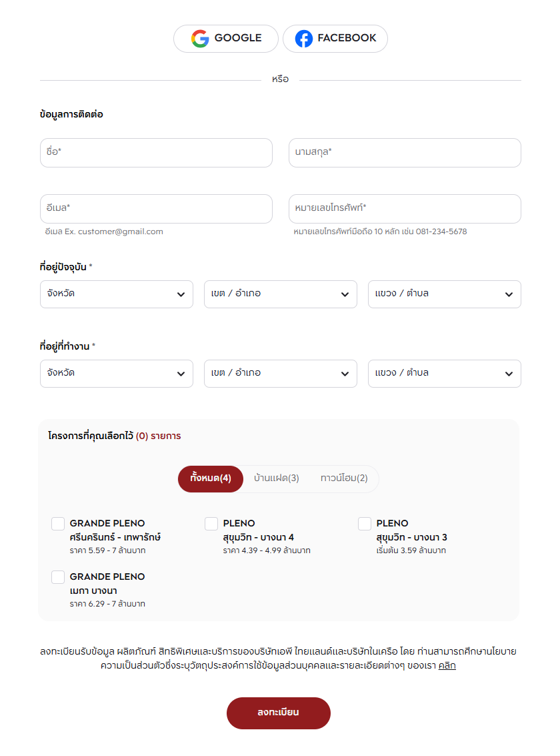Click the หมายเลขโทรศัพท์ phone number field
This screenshot has height=756, width=560.
pos(405,209)
